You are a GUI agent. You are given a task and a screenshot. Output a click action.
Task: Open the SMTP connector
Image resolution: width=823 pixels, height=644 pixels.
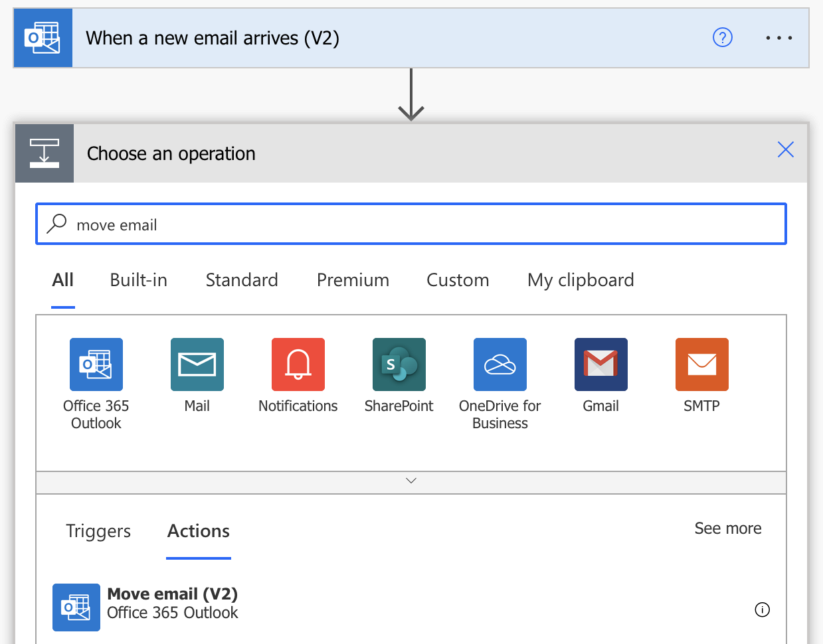tap(701, 364)
